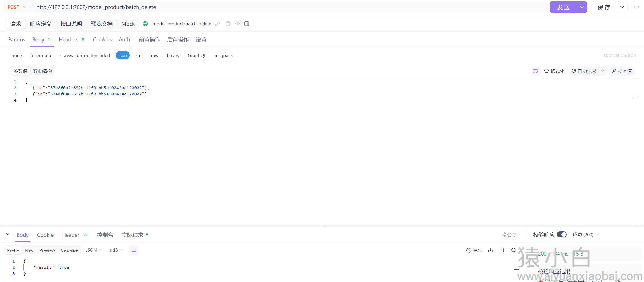The height and width of the screenshot is (282, 644).
Task: Expand the 发送 button dropdown arrow
Action: point(582,7)
